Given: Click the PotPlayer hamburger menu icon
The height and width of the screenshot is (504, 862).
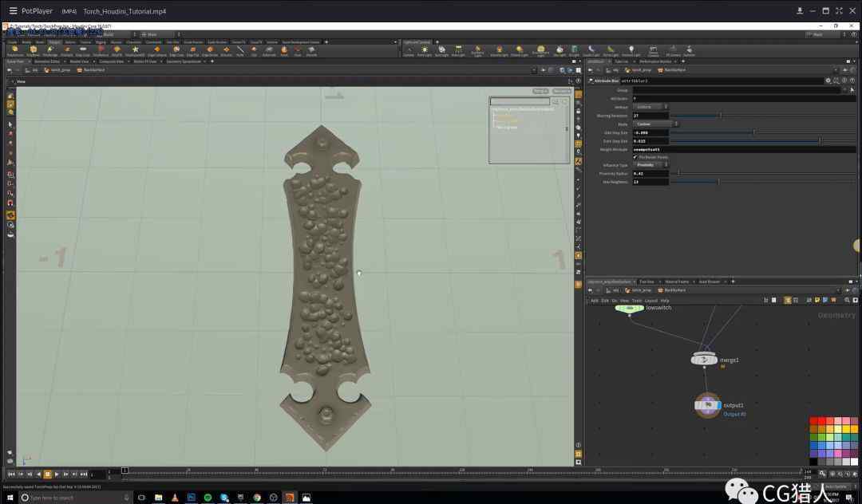Looking at the screenshot, I should [x=13, y=11].
